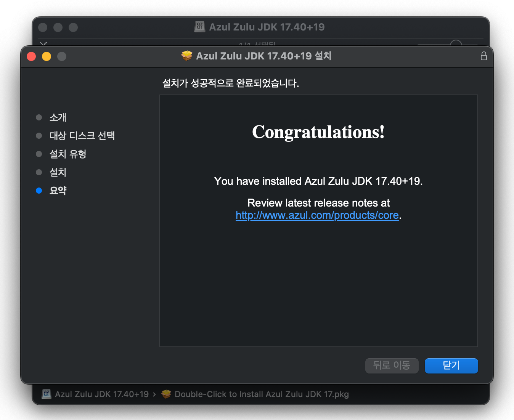
Task: Click 'Review latest release notes at' text
Action: click(318, 203)
